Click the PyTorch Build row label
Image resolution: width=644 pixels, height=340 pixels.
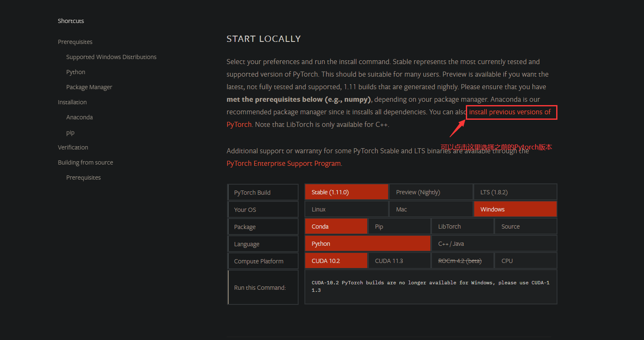point(263,192)
